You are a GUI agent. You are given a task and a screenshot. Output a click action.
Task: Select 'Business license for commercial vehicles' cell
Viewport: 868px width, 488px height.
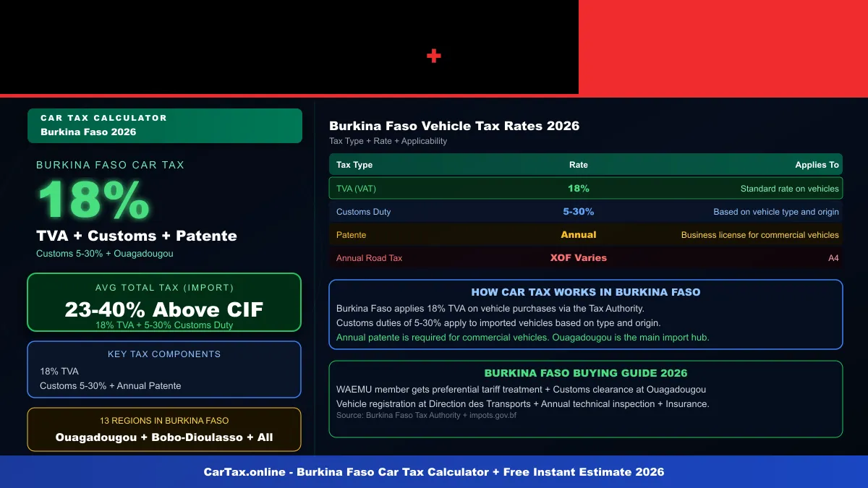[760, 235]
